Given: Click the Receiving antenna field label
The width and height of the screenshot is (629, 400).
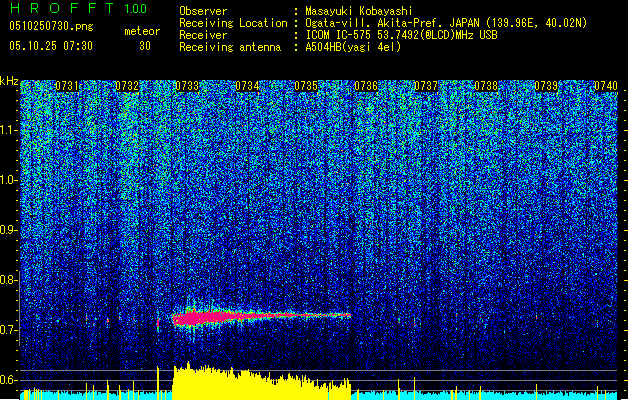Looking at the screenshot, I should click(230, 47).
